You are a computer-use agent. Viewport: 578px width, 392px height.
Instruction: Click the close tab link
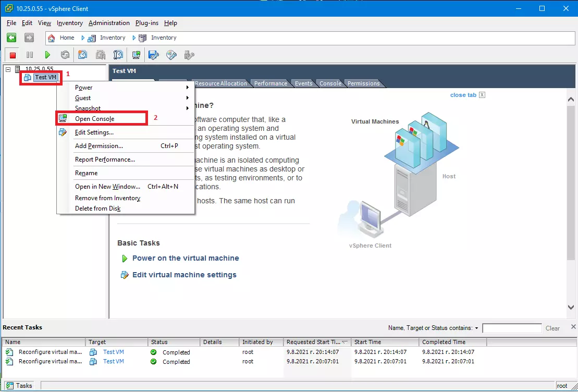463,95
